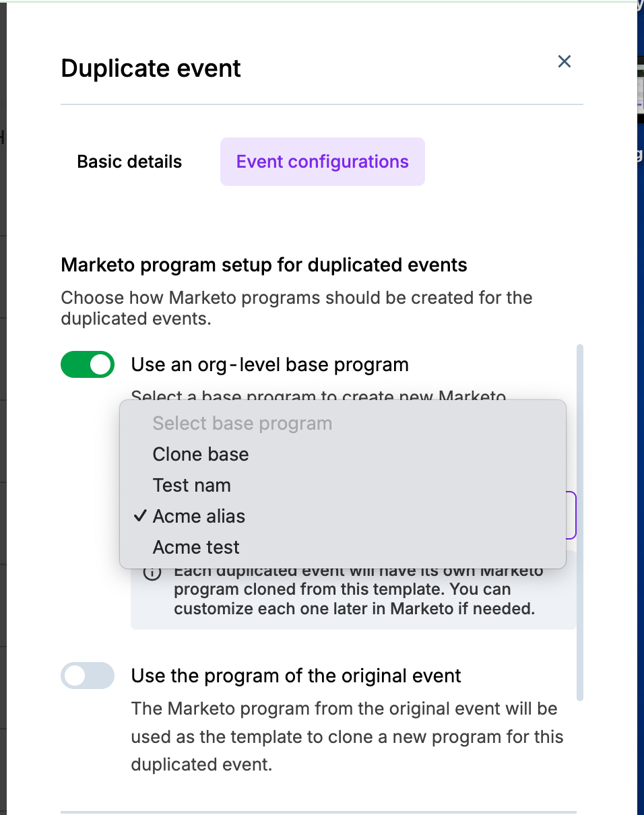644x815 pixels.
Task: Click the greyed Select base program placeholder
Action: coord(243,423)
